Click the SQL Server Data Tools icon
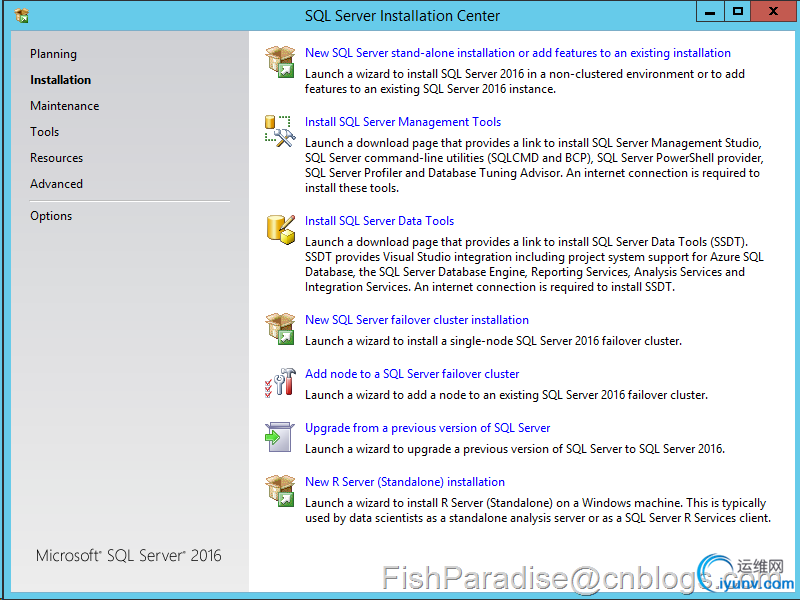Image resolution: width=800 pixels, height=600 pixels. pos(281,229)
